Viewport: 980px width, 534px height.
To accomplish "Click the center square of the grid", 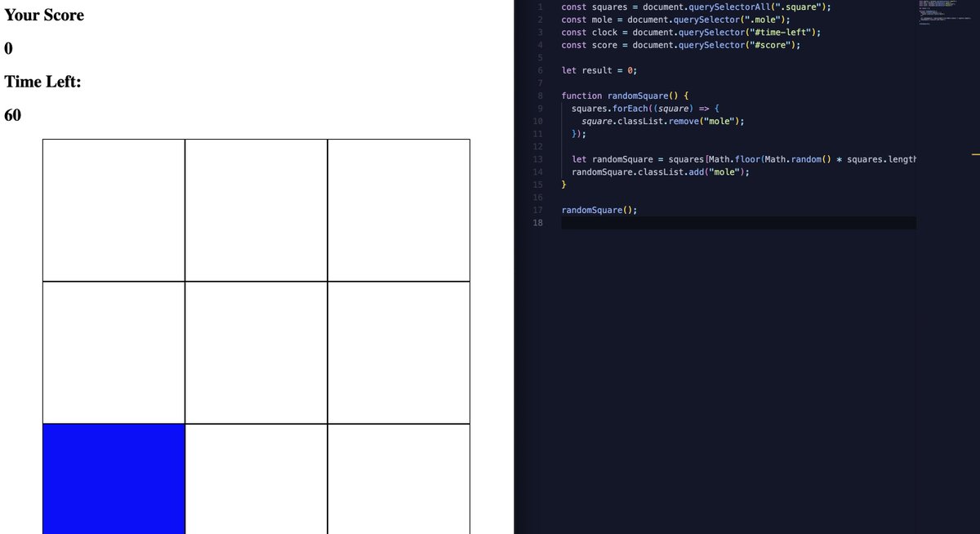I will (x=256, y=353).
